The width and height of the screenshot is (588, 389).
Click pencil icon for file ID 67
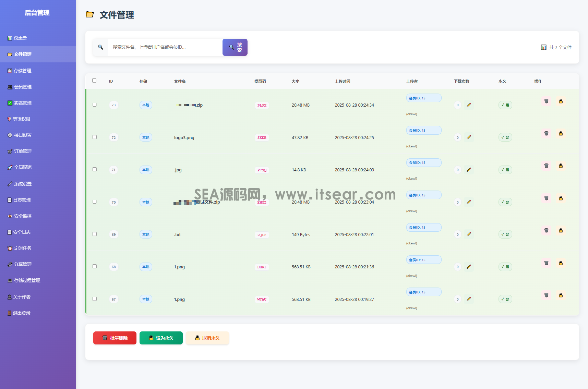(x=469, y=299)
